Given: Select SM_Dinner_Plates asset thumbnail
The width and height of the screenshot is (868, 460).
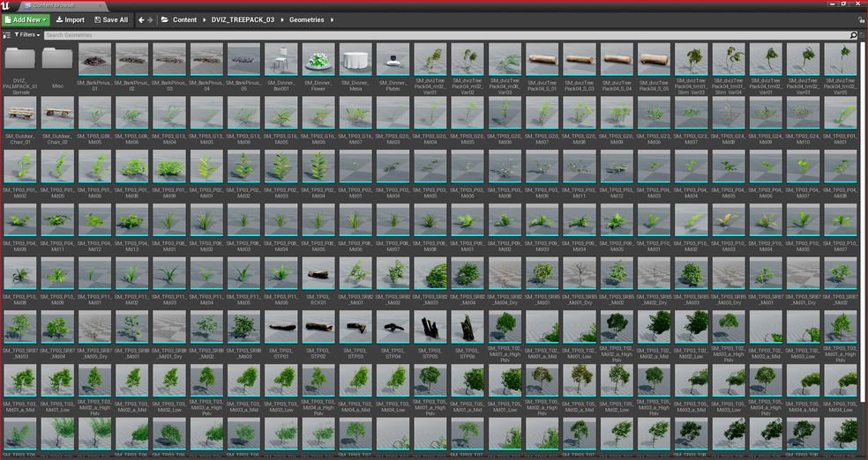Looking at the screenshot, I should [393, 59].
